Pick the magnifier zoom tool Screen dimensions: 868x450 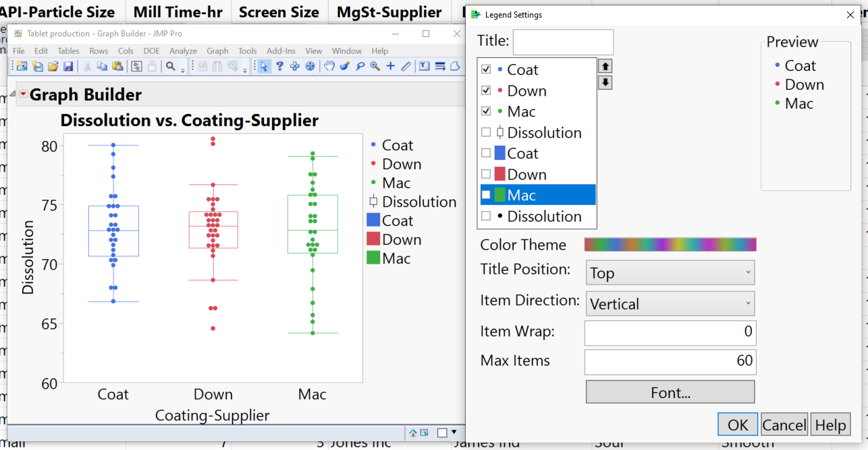pyautogui.click(x=375, y=66)
